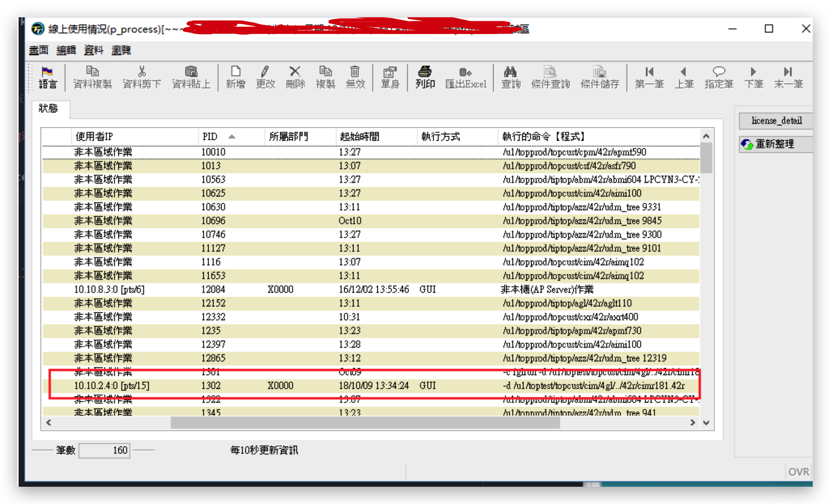Image resolution: width=830 pixels, height=504 pixels.
Task: Open the 語言 language toolbar icon
Action: pos(48,77)
